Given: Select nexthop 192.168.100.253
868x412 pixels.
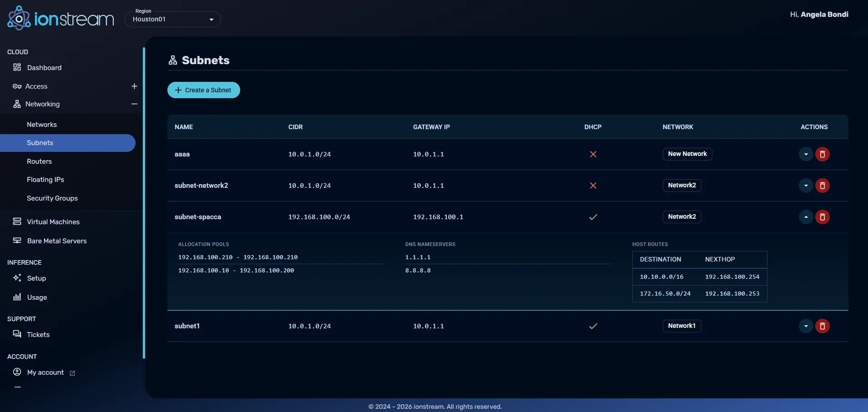Looking at the screenshot, I should point(732,294).
